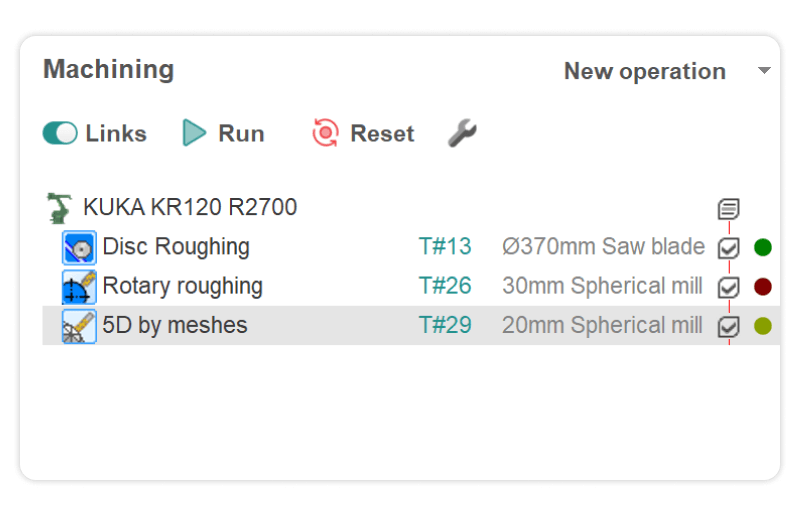Uncheck the Disc Roughing checkbox

click(729, 248)
